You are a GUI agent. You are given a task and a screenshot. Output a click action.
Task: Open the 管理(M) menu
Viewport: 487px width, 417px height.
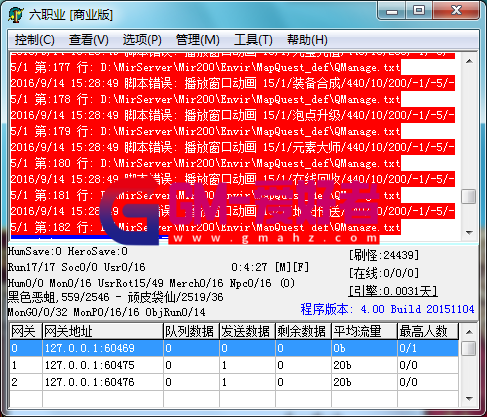[198, 40]
